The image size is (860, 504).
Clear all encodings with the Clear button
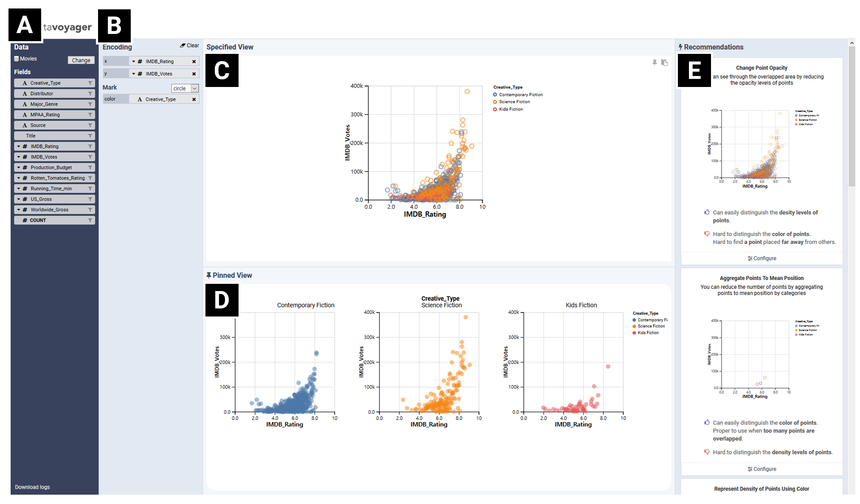[189, 45]
